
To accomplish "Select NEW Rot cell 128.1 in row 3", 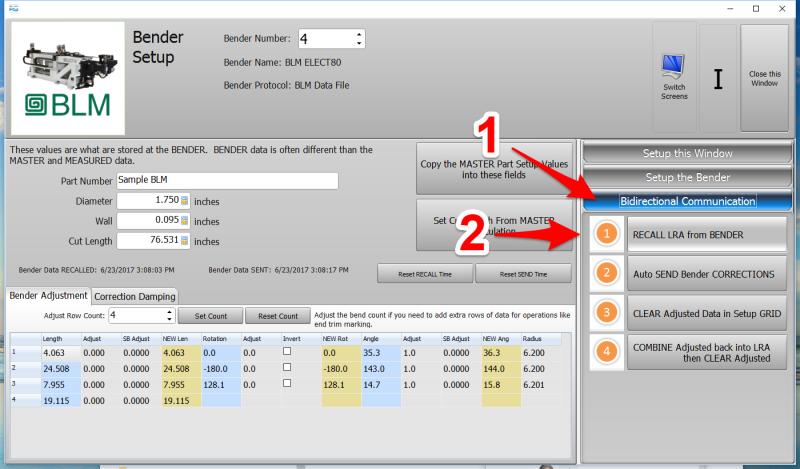I will 341,385.
